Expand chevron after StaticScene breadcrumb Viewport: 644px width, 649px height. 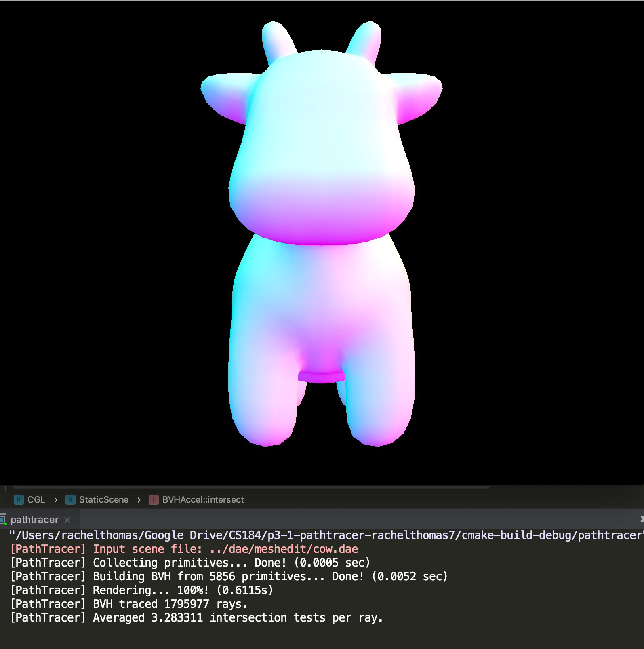(139, 500)
